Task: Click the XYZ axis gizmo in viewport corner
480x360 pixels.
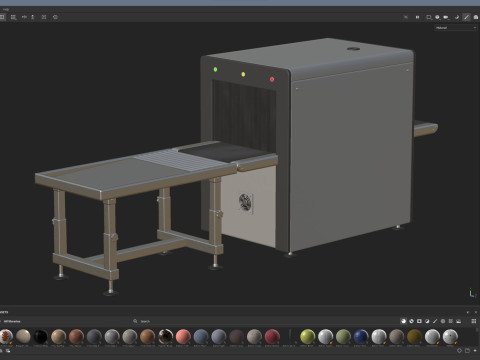Action: point(472,293)
